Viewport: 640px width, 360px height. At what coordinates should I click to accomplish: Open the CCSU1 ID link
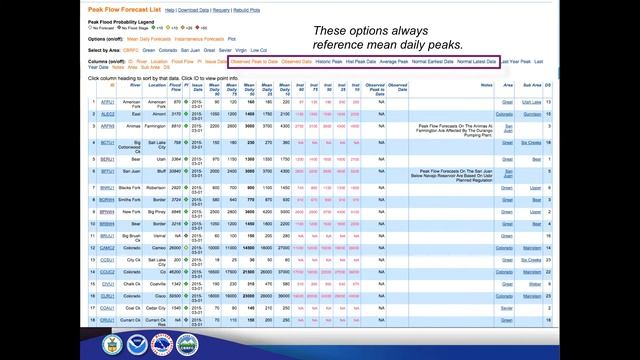coord(107,260)
